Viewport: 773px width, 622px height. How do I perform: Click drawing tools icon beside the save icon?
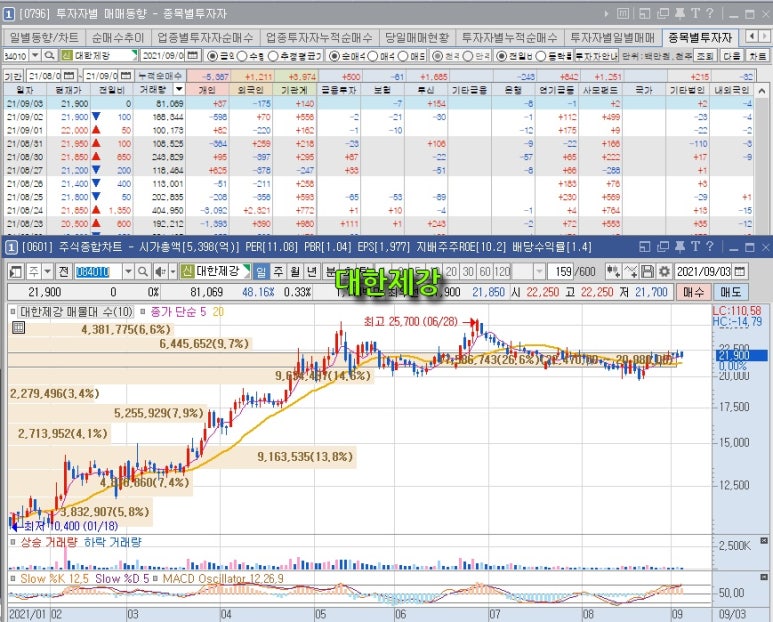pos(631,271)
